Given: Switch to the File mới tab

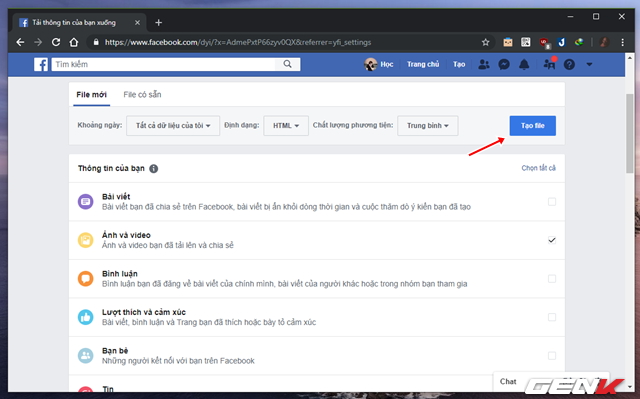Looking at the screenshot, I should pyautogui.click(x=91, y=95).
